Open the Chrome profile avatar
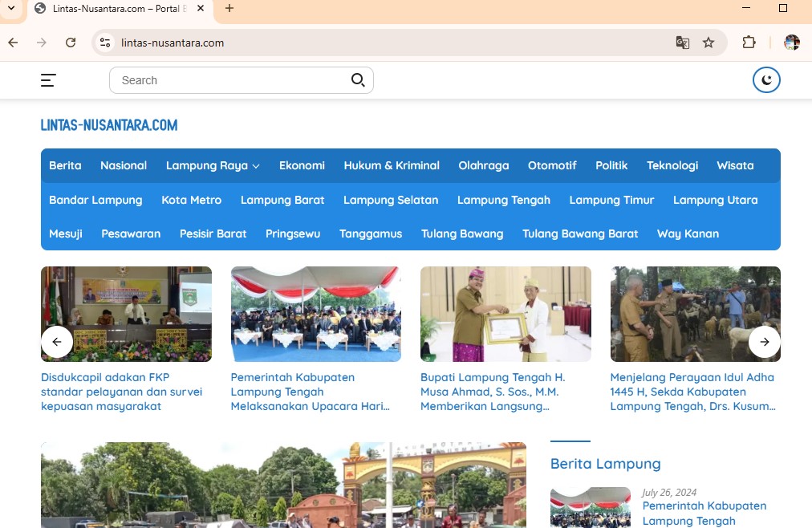Viewport: 812px width, 528px height. click(792, 43)
